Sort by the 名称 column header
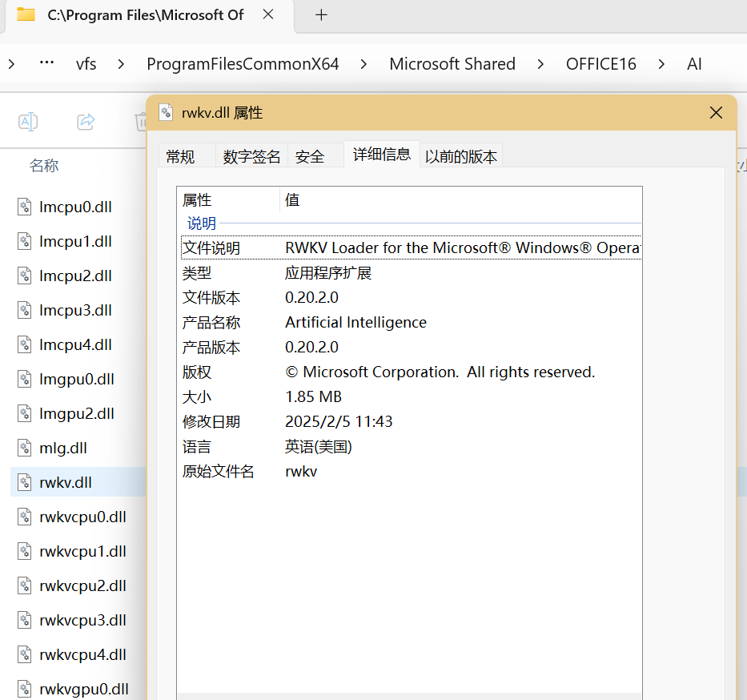The image size is (747, 700). pos(44,165)
